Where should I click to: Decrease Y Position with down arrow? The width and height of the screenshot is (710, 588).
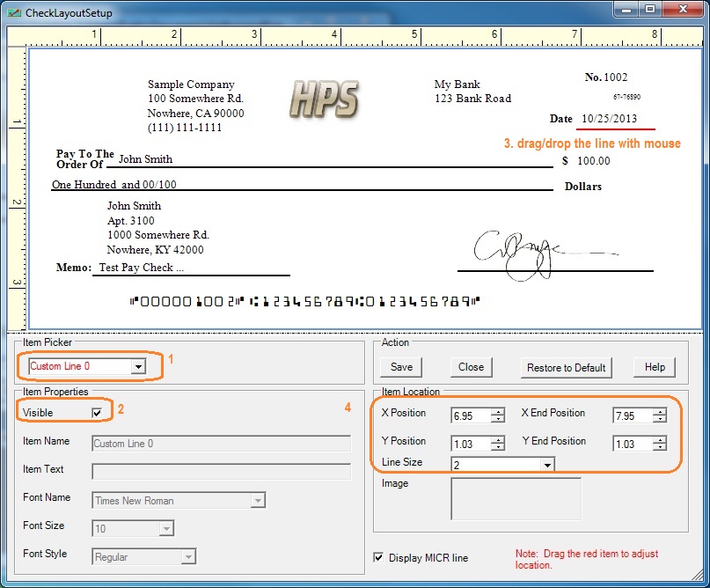point(498,448)
